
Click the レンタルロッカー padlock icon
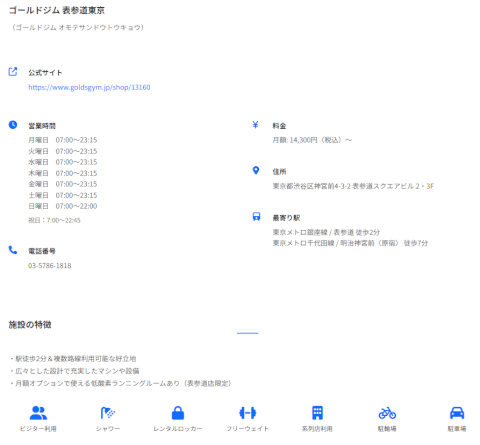pyautogui.click(x=178, y=413)
